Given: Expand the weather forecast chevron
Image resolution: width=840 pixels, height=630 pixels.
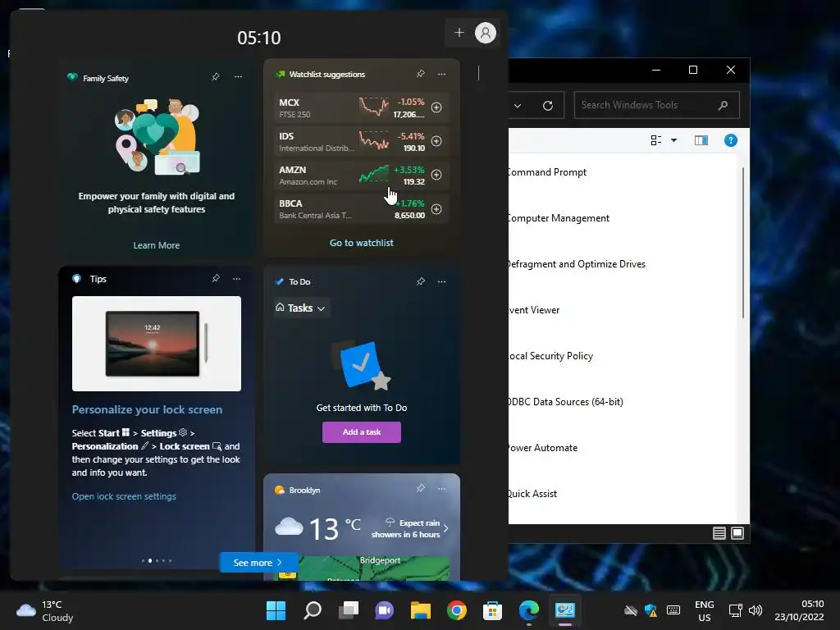Looking at the screenshot, I should [x=445, y=529].
